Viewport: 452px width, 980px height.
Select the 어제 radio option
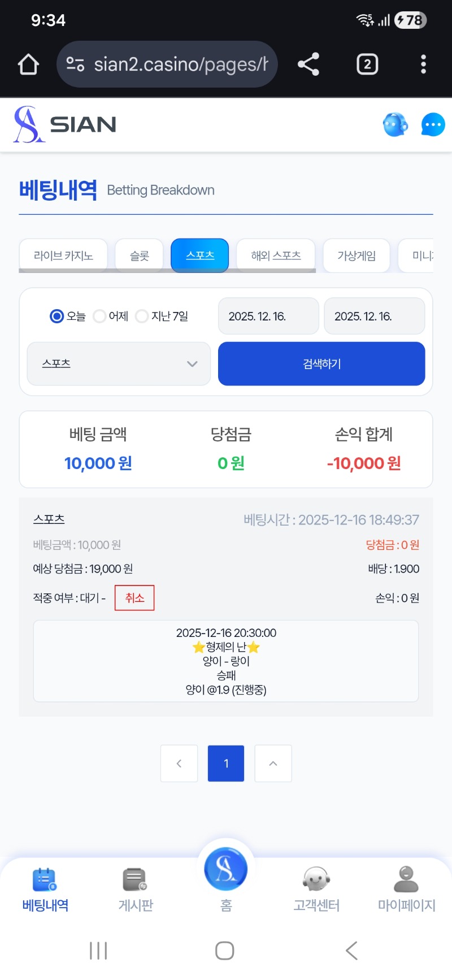pyautogui.click(x=99, y=316)
